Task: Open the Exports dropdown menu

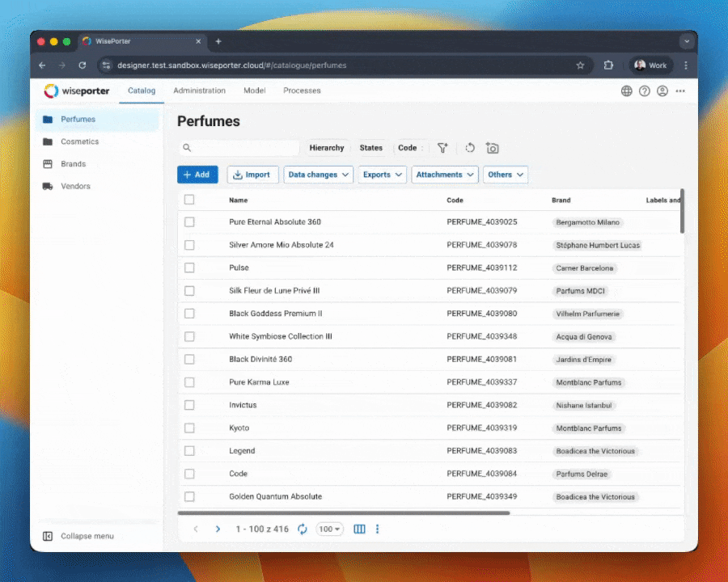Action: tap(382, 175)
